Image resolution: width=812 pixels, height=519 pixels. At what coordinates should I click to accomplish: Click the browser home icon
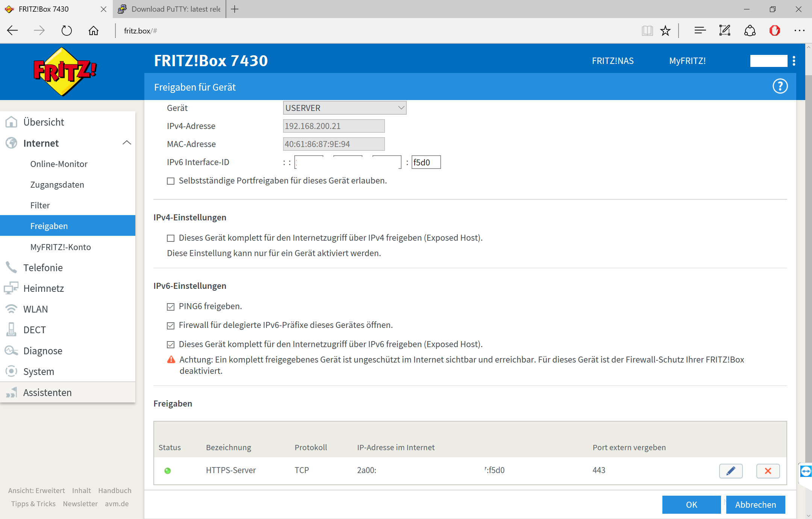coord(93,31)
